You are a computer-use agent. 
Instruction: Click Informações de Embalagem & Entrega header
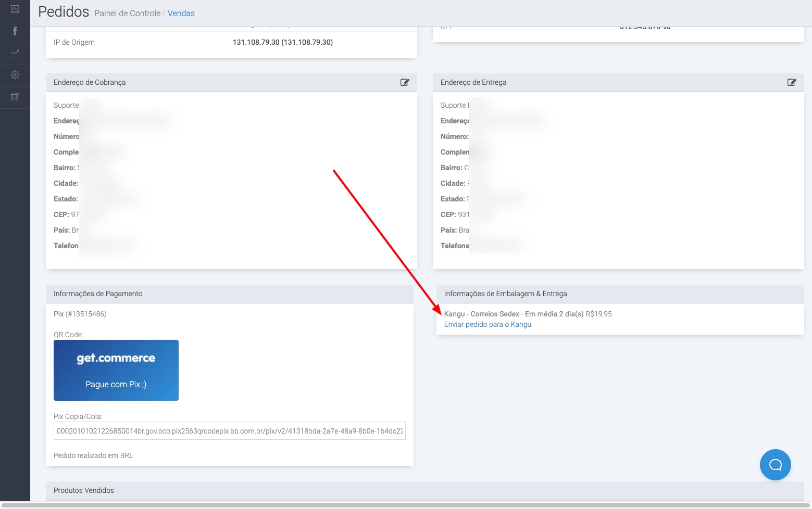click(x=505, y=294)
